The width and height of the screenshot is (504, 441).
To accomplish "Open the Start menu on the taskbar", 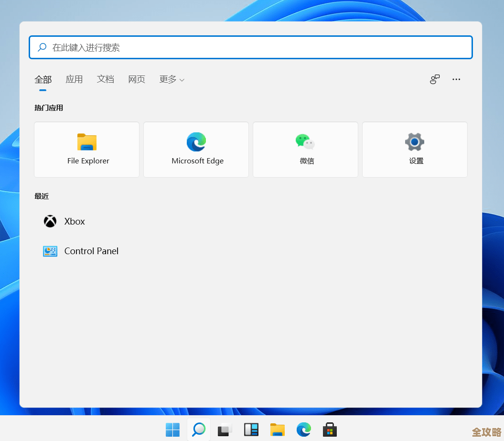I will pos(172,430).
